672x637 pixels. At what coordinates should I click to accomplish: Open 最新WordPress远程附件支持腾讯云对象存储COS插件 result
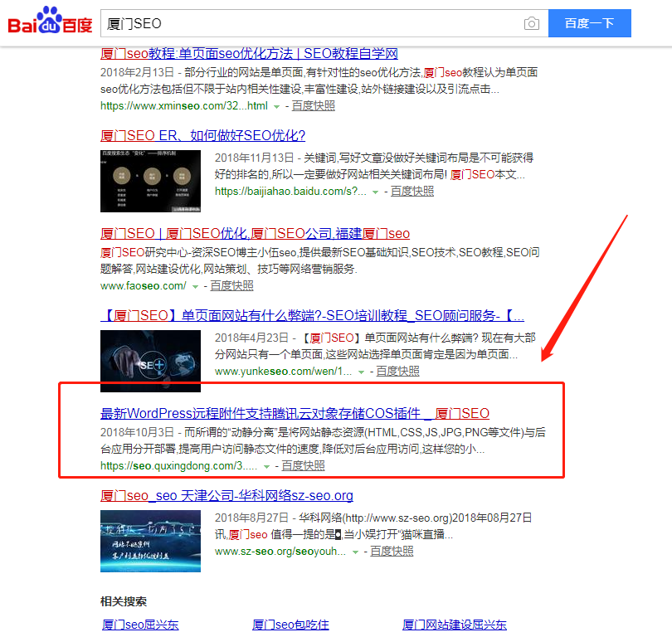pyautogui.click(x=295, y=414)
